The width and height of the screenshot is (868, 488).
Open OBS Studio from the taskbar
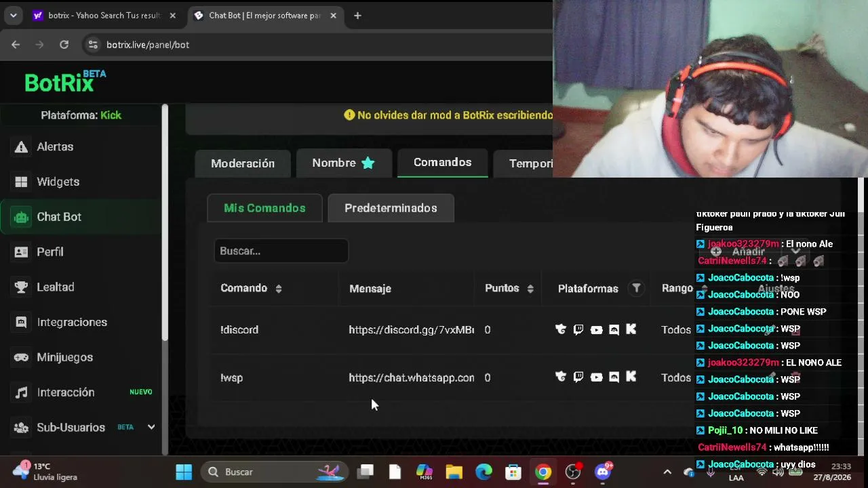pos(573,472)
